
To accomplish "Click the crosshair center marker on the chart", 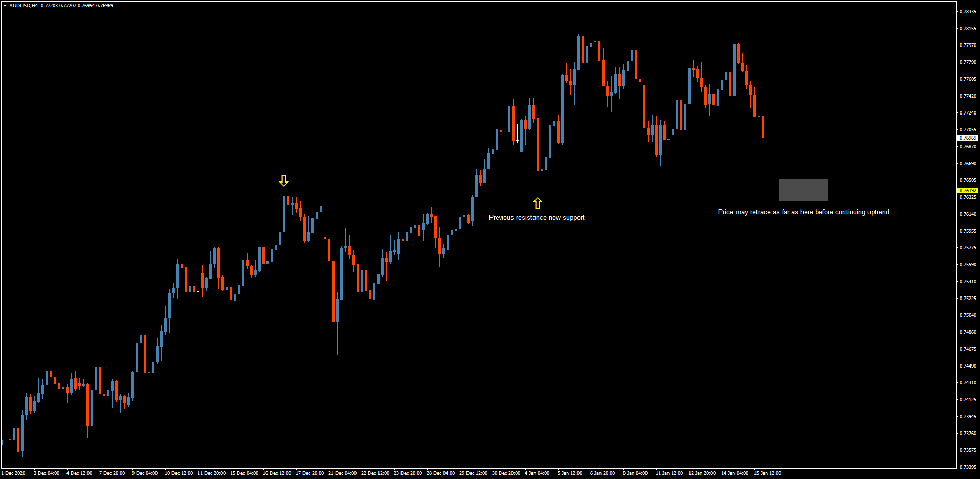I will pyautogui.click(x=517, y=139).
